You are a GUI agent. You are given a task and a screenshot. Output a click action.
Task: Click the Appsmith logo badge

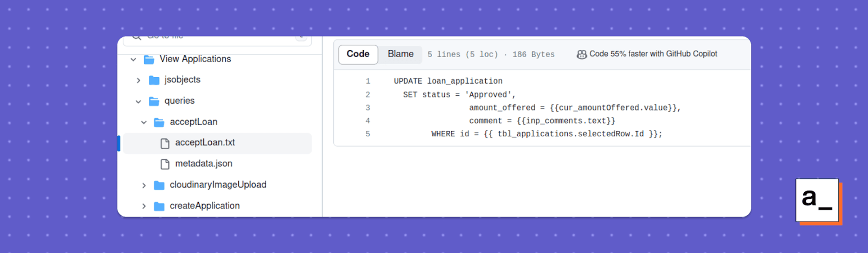(x=818, y=200)
